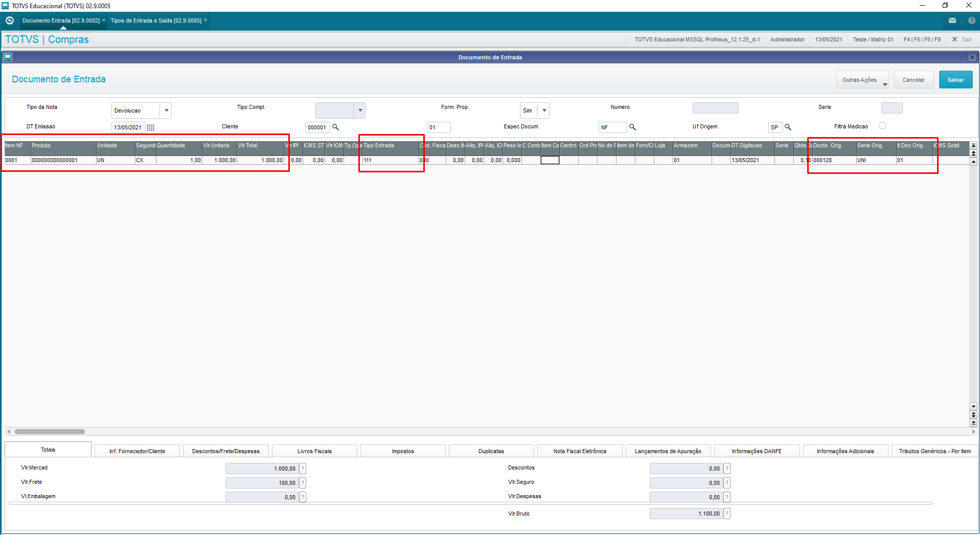Open the Form. Prop. dropdown
The height and width of the screenshot is (535, 980).
click(x=544, y=110)
